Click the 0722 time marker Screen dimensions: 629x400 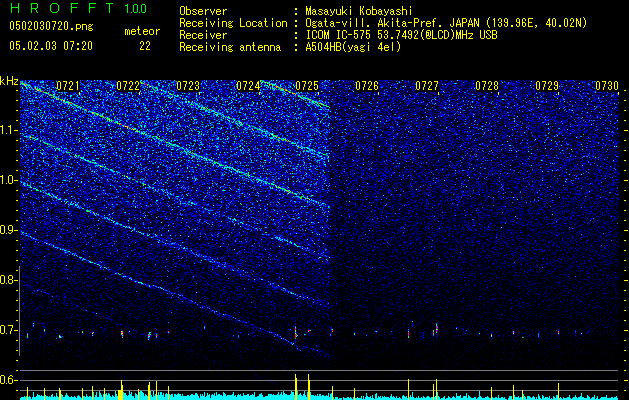click(128, 86)
